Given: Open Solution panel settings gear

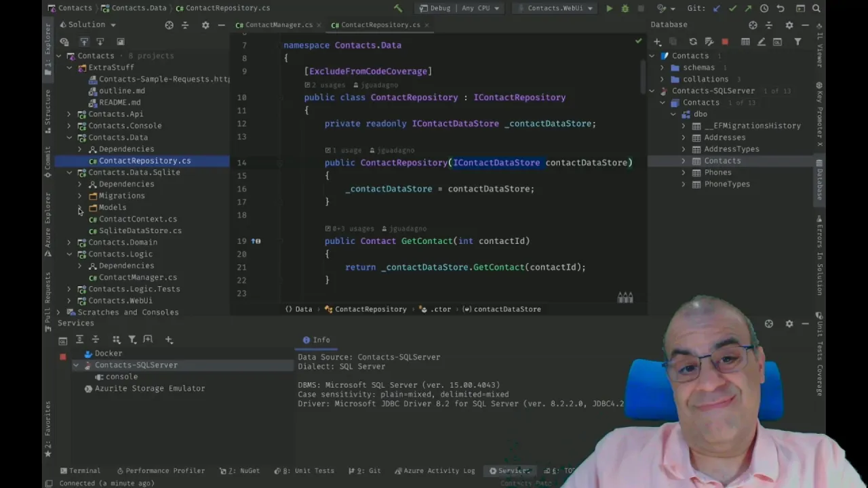Looking at the screenshot, I should point(205,24).
